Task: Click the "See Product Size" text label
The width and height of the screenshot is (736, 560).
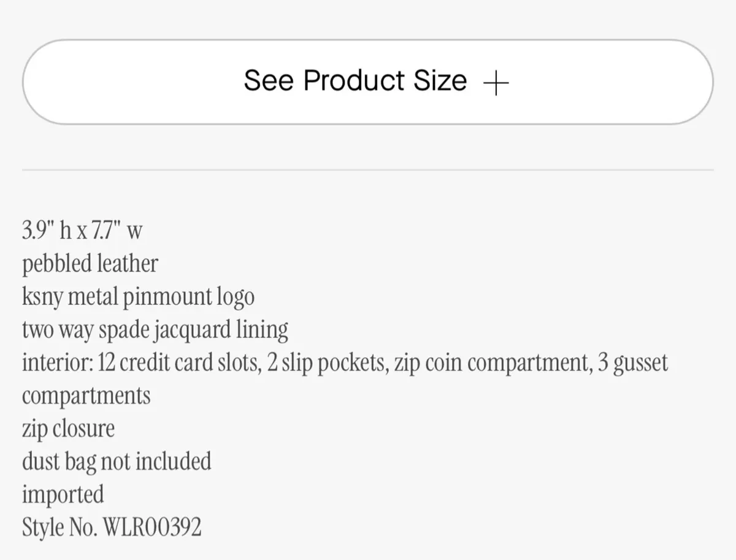Action: pyautogui.click(x=355, y=81)
